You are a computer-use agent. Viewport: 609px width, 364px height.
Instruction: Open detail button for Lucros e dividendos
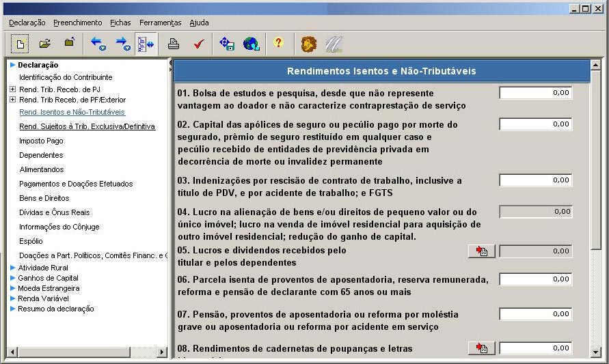[x=482, y=251]
